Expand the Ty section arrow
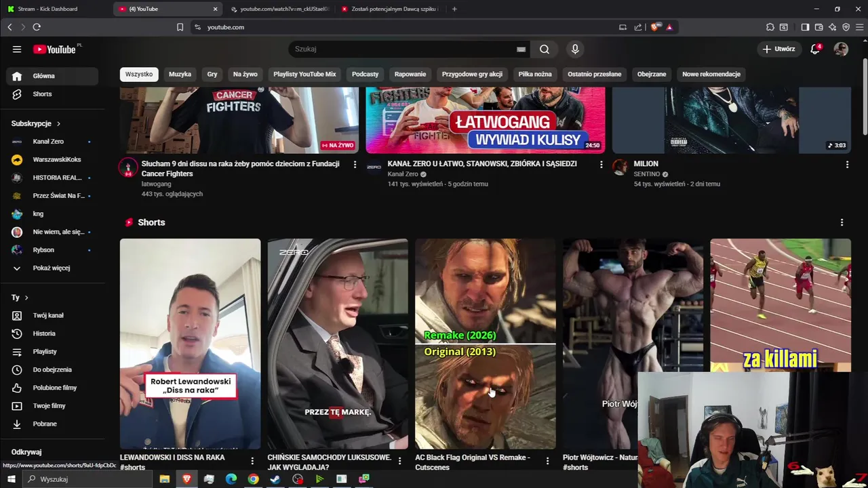The image size is (868, 488). click(x=26, y=298)
